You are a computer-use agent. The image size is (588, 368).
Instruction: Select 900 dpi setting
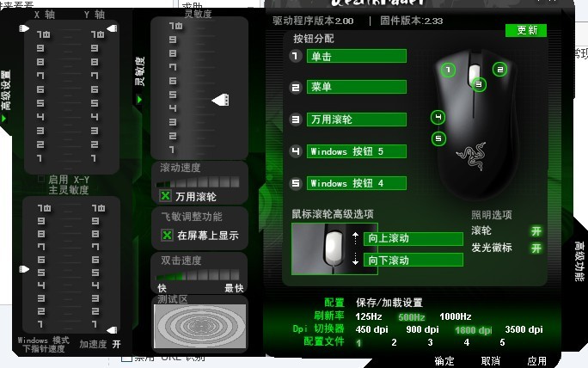(x=422, y=329)
